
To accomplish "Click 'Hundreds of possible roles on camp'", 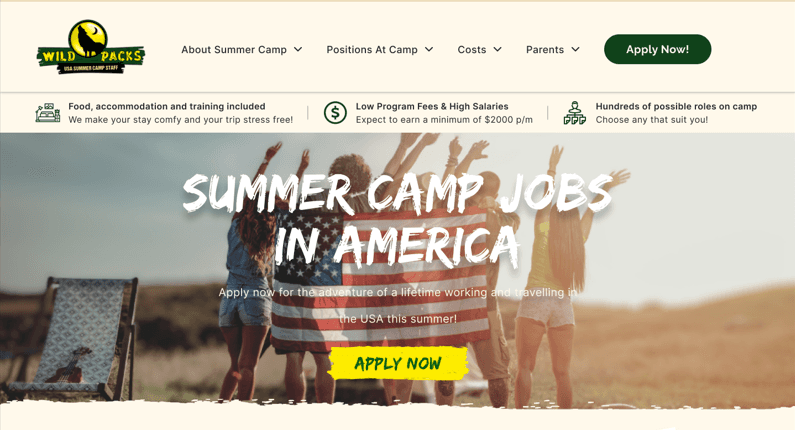I will tap(676, 106).
